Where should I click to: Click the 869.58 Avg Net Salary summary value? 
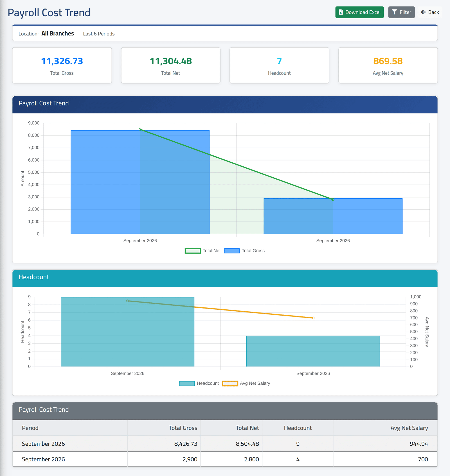coord(388,61)
